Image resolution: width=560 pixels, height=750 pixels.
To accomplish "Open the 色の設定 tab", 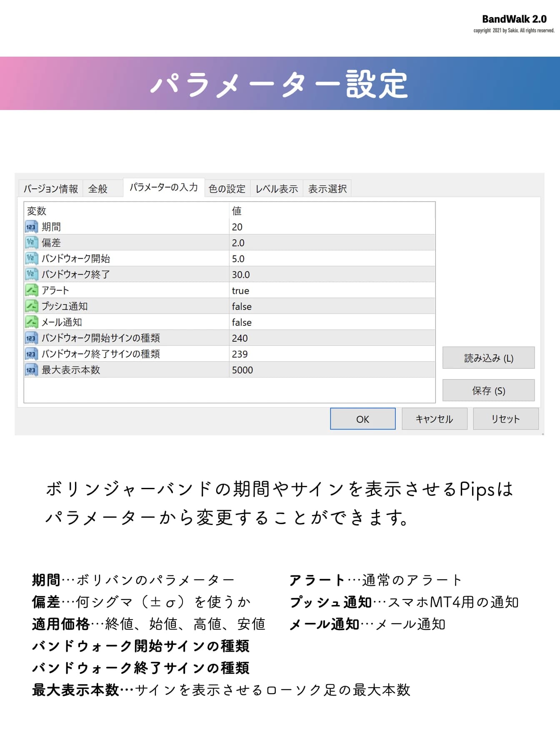I will click(x=227, y=189).
